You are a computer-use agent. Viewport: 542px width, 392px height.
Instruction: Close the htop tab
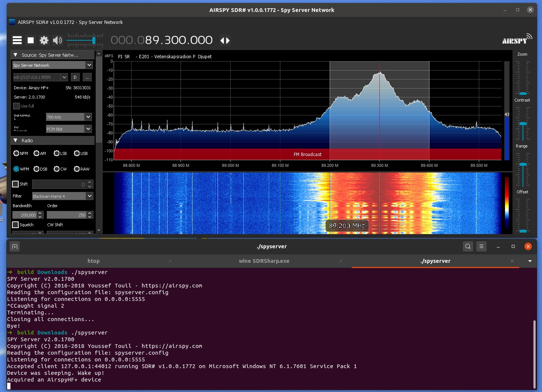170,261
